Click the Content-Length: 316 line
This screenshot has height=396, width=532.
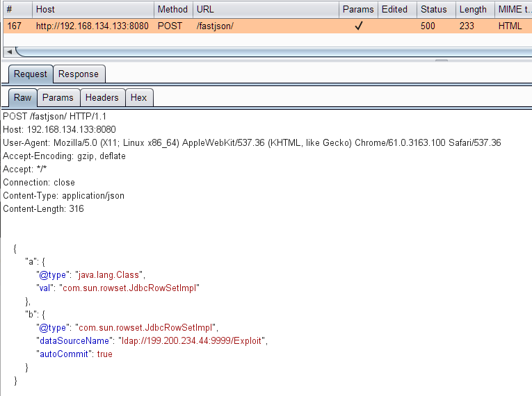click(x=43, y=209)
